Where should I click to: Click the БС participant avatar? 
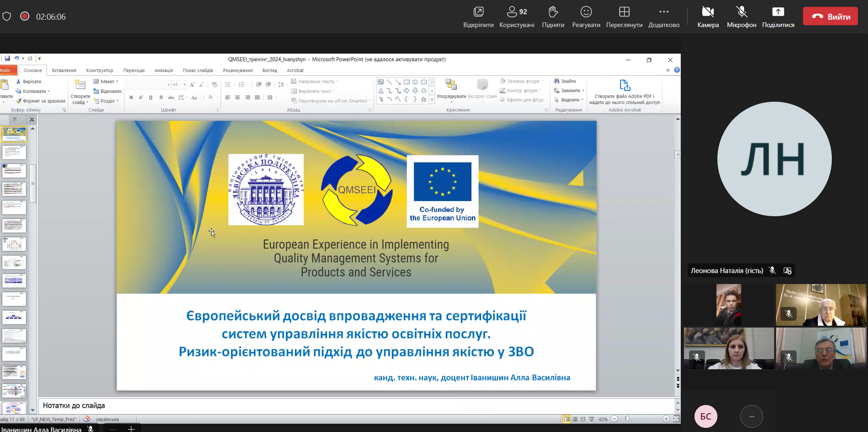coord(705,416)
